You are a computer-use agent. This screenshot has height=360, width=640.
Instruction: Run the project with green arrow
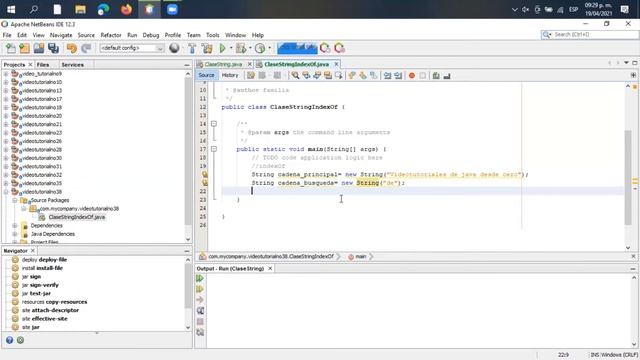coord(222,48)
